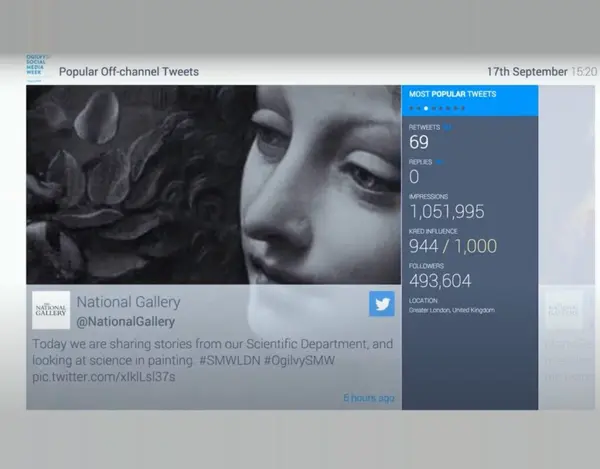Open the Most Popular Tweets header tab
This screenshot has width=600, height=469.
pyautogui.click(x=453, y=94)
